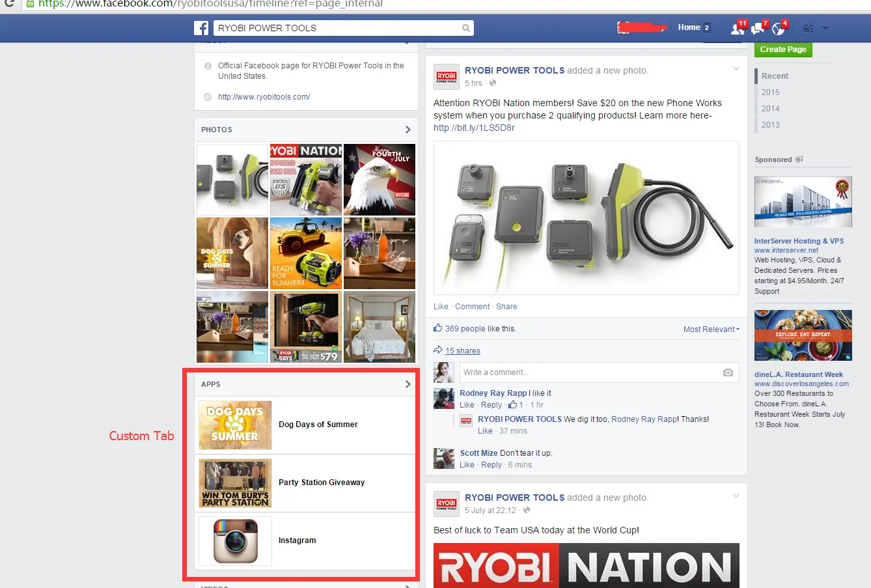This screenshot has height=588, width=871.
Task: Expand the PHOTOS section chevron
Action: click(408, 130)
